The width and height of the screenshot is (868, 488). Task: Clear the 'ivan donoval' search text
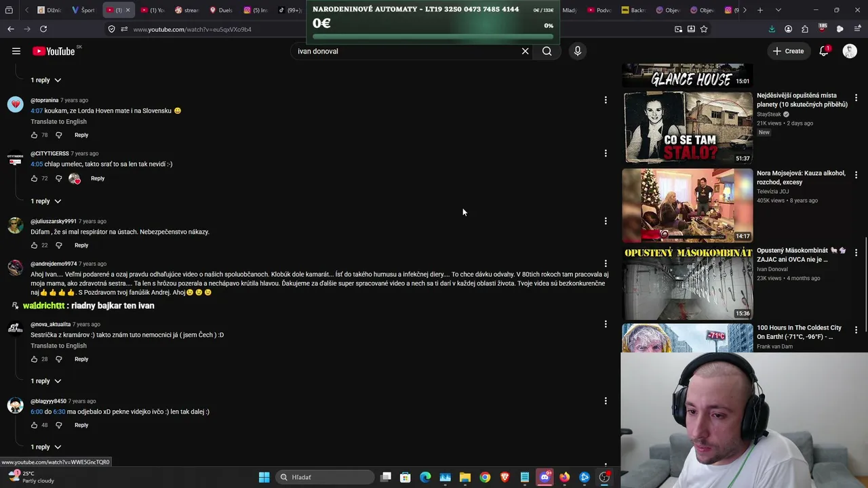click(525, 51)
